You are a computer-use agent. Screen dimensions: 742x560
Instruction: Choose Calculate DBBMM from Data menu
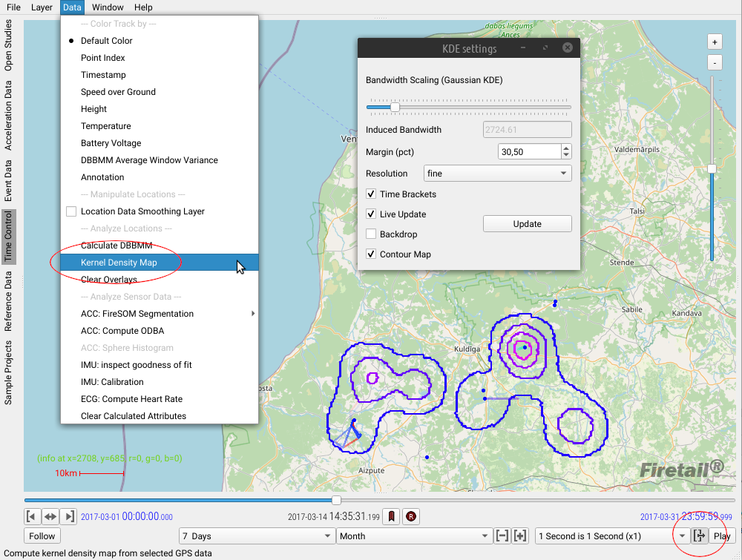click(x=116, y=246)
